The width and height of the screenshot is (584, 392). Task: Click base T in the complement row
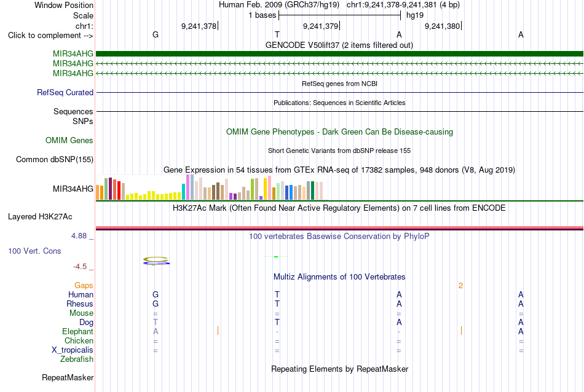pyautogui.click(x=277, y=34)
